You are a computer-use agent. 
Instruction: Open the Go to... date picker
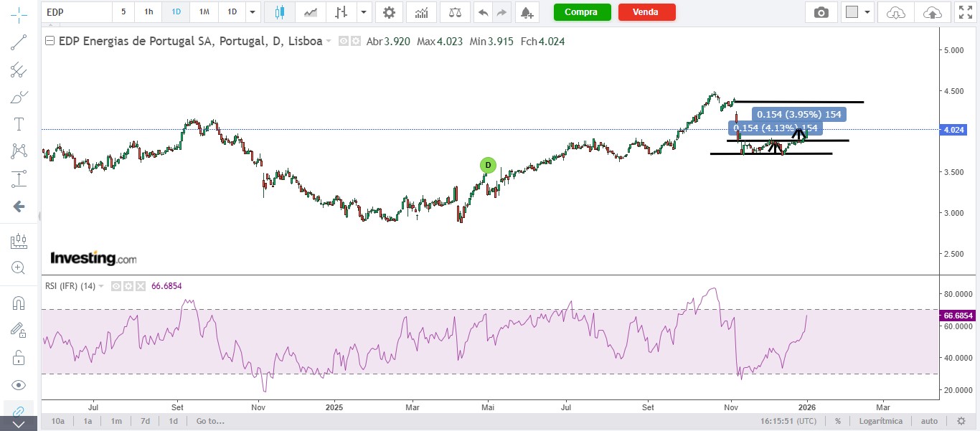point(210,421)
